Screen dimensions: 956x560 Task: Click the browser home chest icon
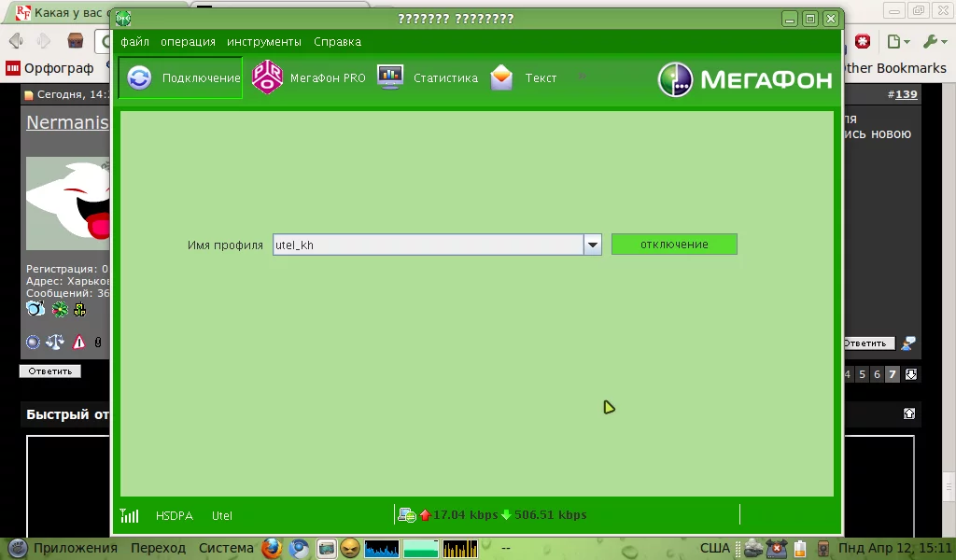coord(75,41)
